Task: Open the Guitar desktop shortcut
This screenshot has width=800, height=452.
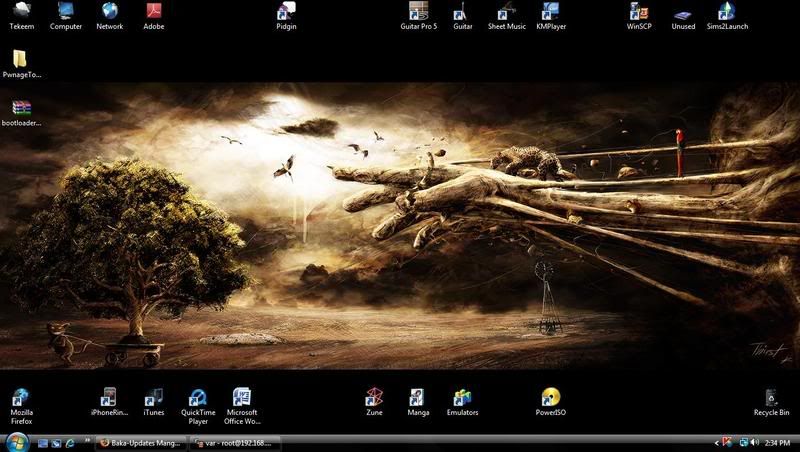Action: (462, 16)
